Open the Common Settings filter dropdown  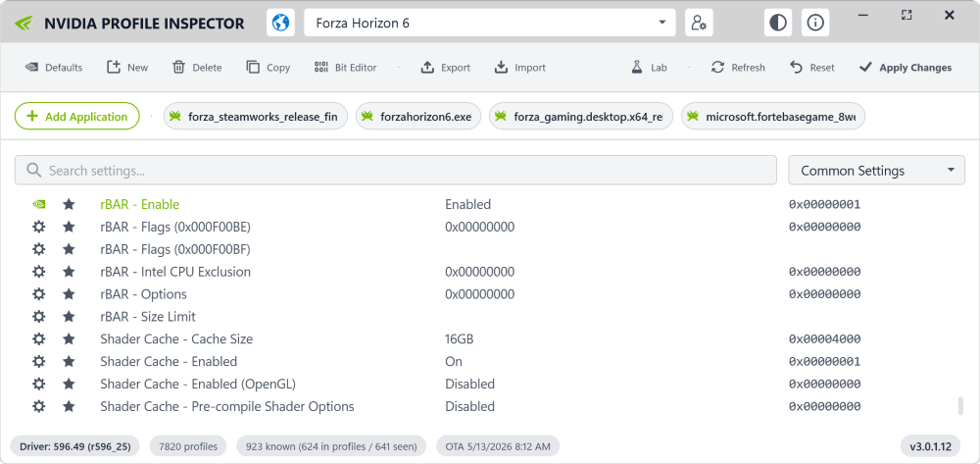[876, 170]
